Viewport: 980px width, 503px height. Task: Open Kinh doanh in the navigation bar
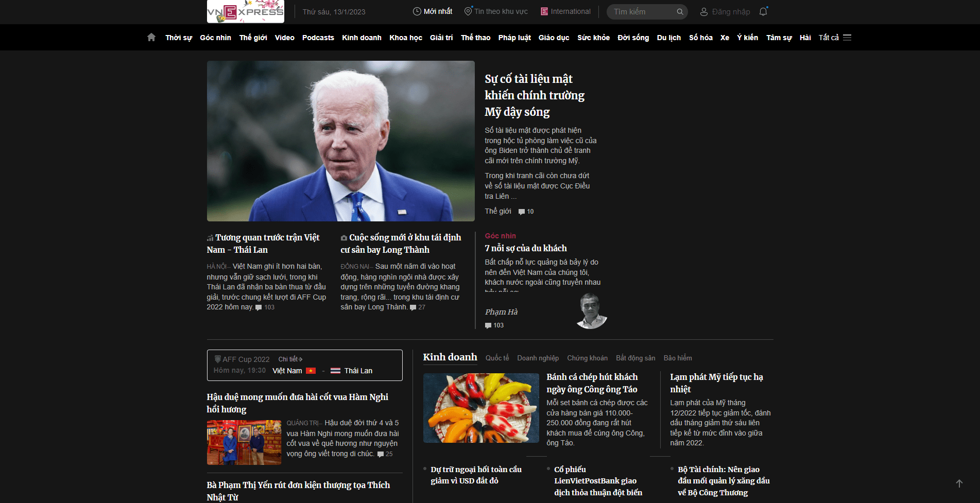[x=362, y=38]
